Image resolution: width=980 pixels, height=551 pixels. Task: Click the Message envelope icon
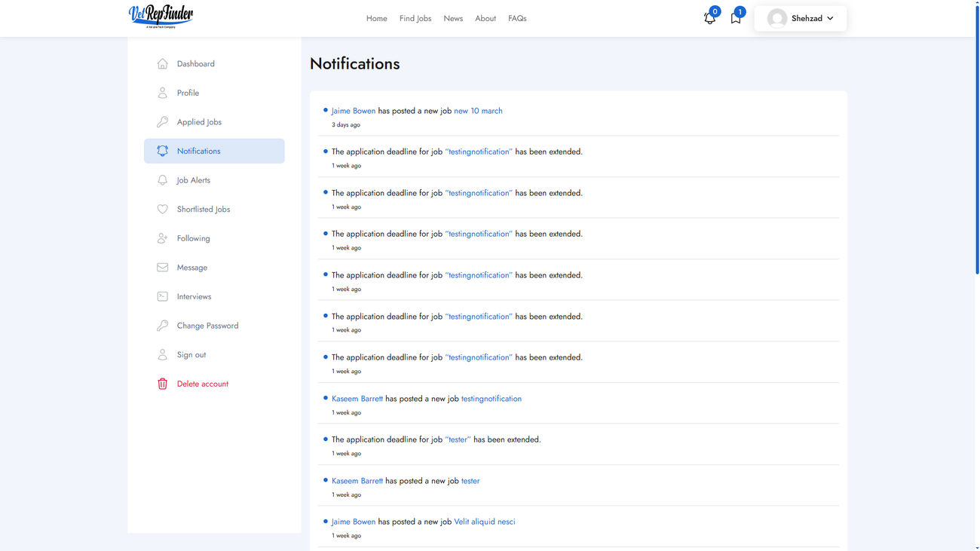point(162,268)
